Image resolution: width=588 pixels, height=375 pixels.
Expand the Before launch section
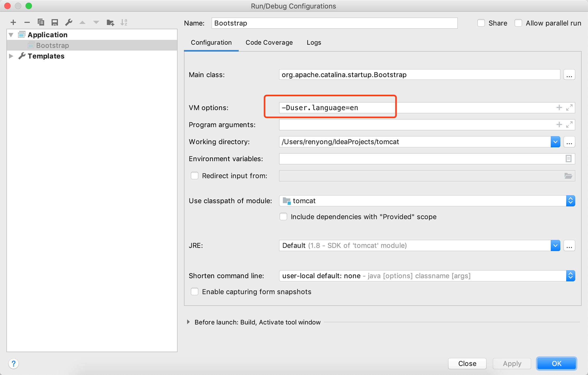pos(188,322)
